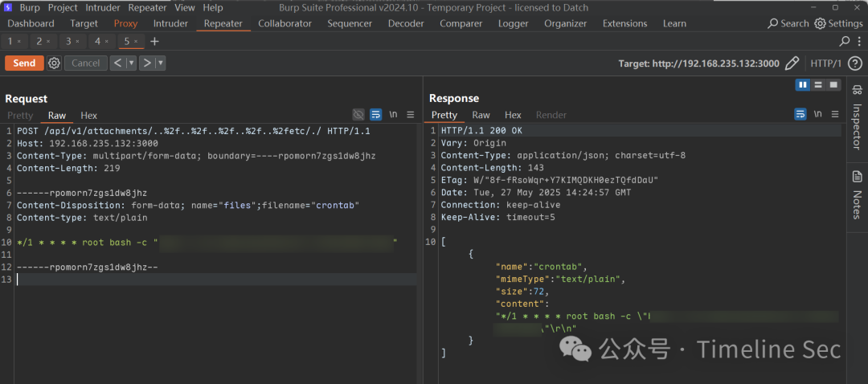Screen dimensions: 868x384
Task: Select Repeater tab 4
Action: 97,42
